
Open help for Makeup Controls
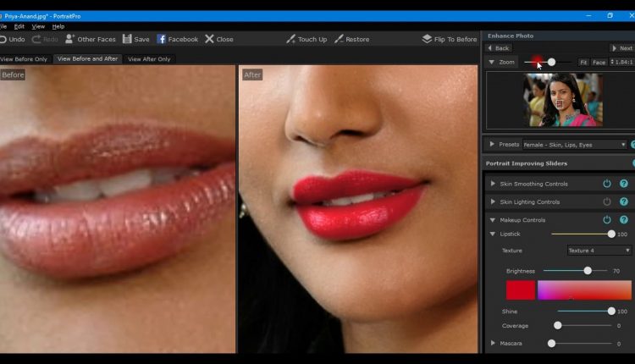(624, 220)
